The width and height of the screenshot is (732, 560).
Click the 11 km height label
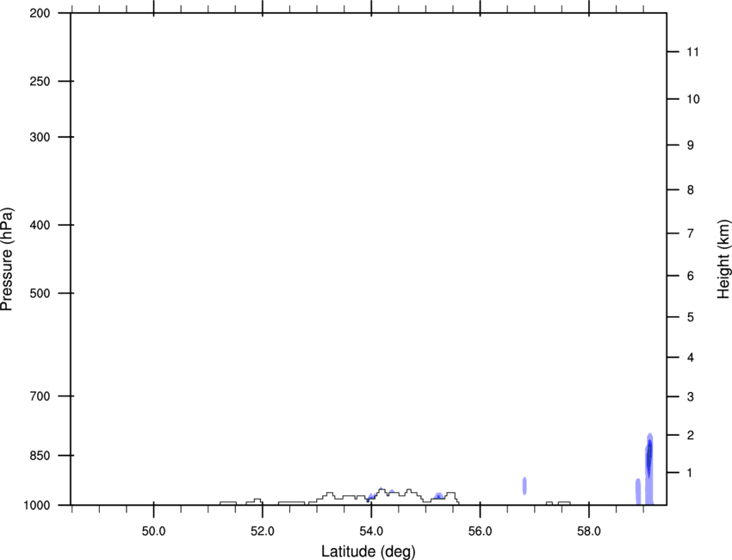(692, 52)
